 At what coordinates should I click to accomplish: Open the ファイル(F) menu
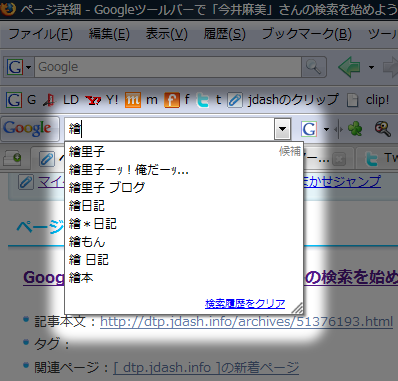[40, 34]
